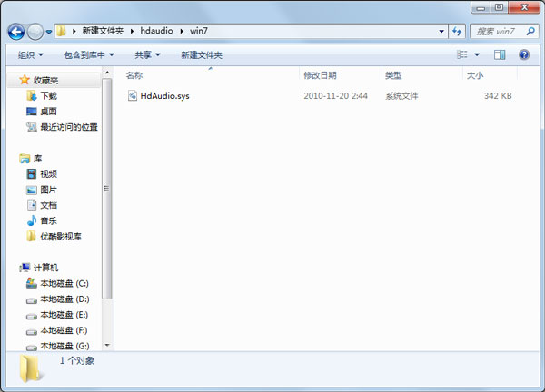Open the 文档 library

click(x=49, y=205)
